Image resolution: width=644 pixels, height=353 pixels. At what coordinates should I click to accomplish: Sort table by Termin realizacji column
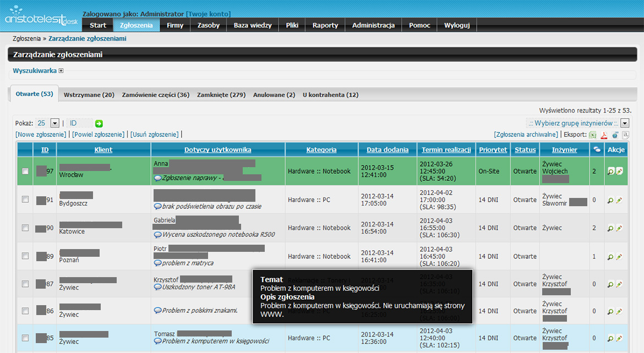(446, 150)
